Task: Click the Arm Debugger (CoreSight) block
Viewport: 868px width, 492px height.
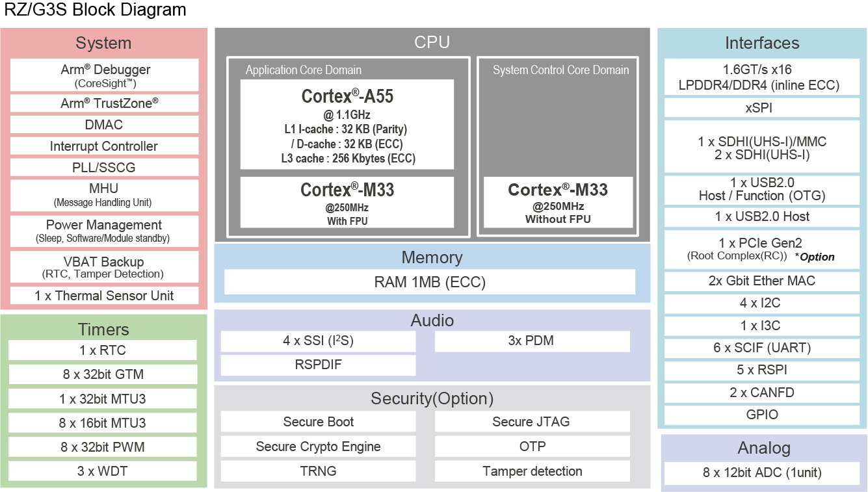Action: point(105,75)
